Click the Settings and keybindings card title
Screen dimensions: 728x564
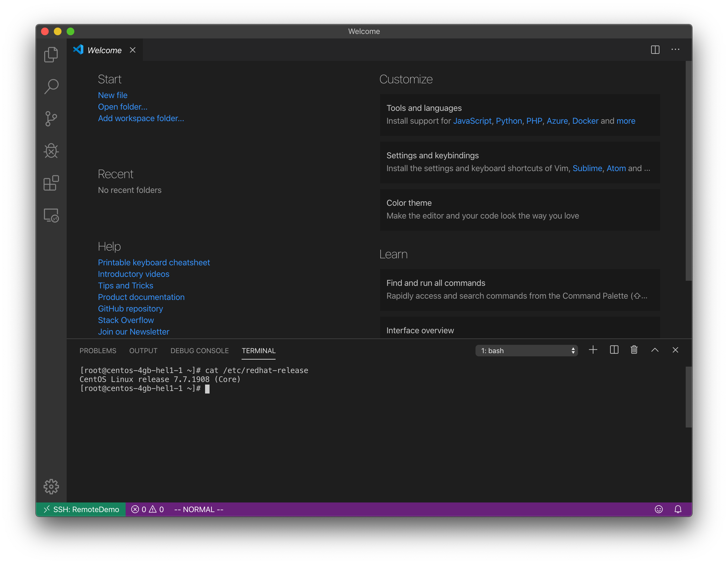tap(432, 156)
